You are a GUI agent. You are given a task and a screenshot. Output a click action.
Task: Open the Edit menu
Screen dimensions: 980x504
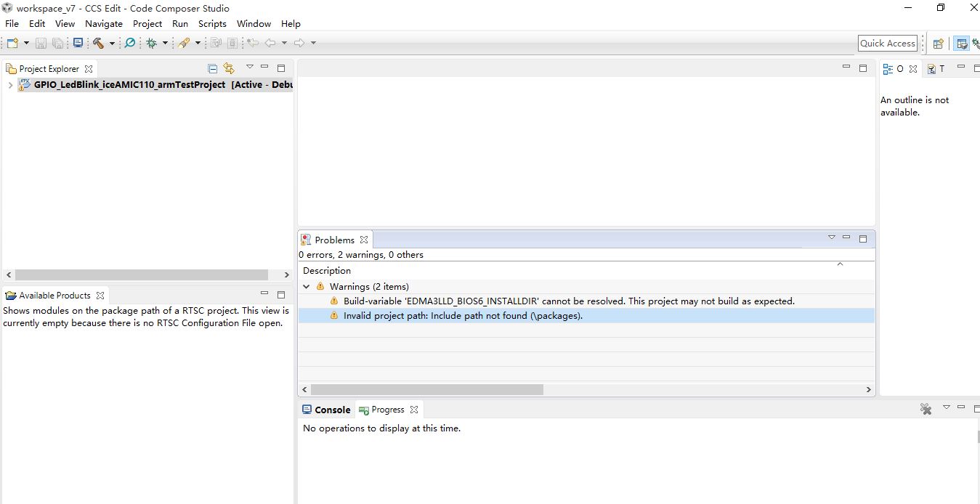[x=37, y=23]
